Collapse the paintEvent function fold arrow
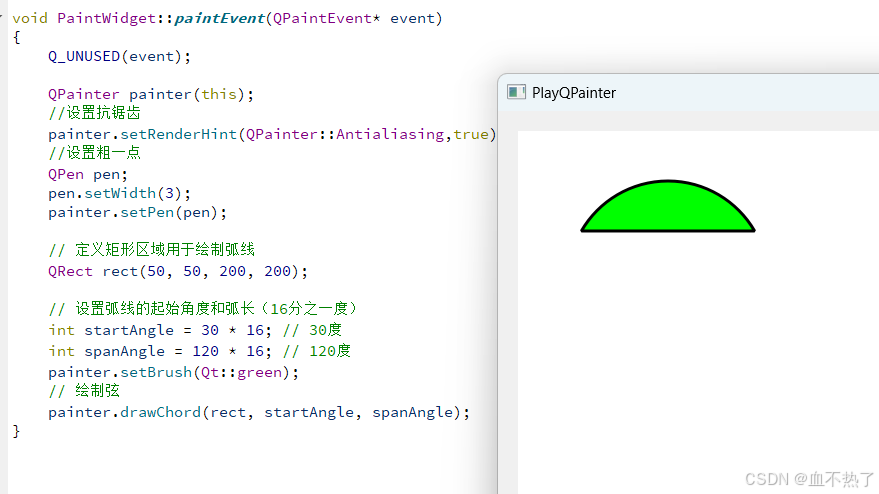 [x=2, y=17]
